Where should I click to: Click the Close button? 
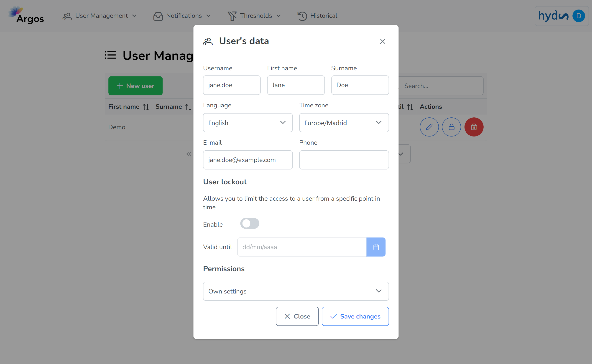[x=297, y=316]
